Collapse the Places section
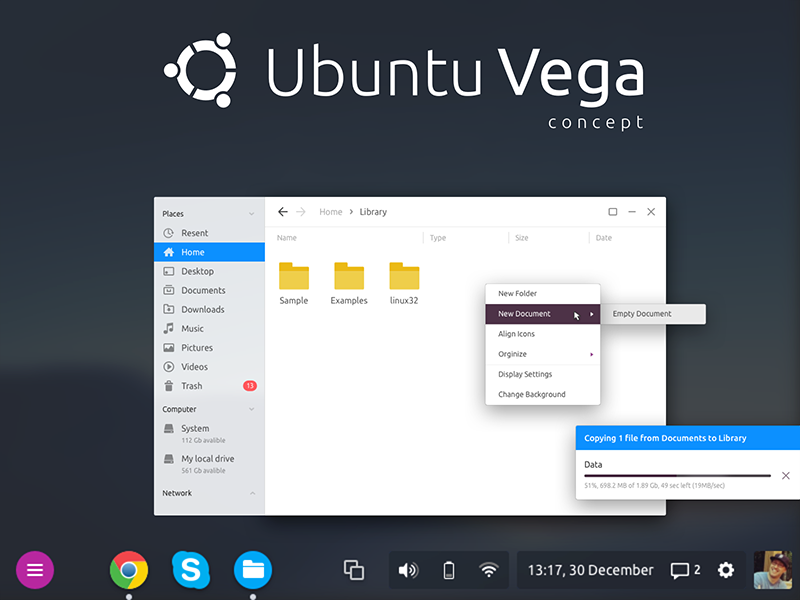 [253, 213]
